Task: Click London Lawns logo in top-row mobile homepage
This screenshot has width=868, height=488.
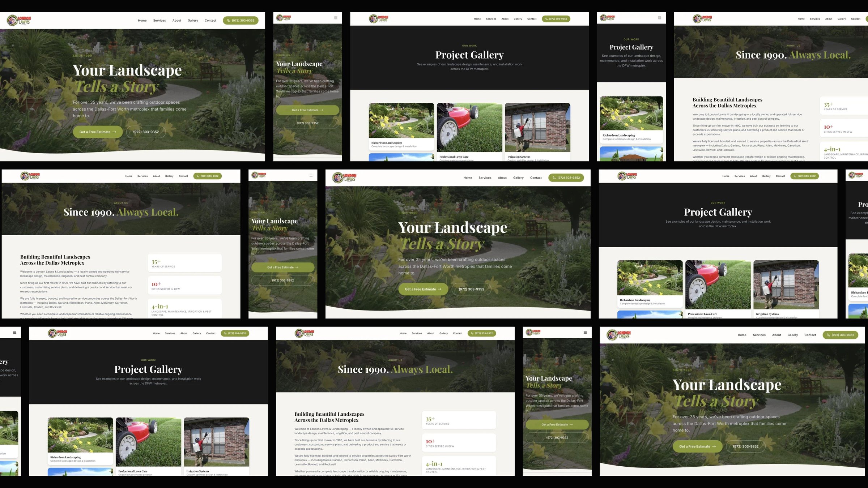Action: (284, 18)
